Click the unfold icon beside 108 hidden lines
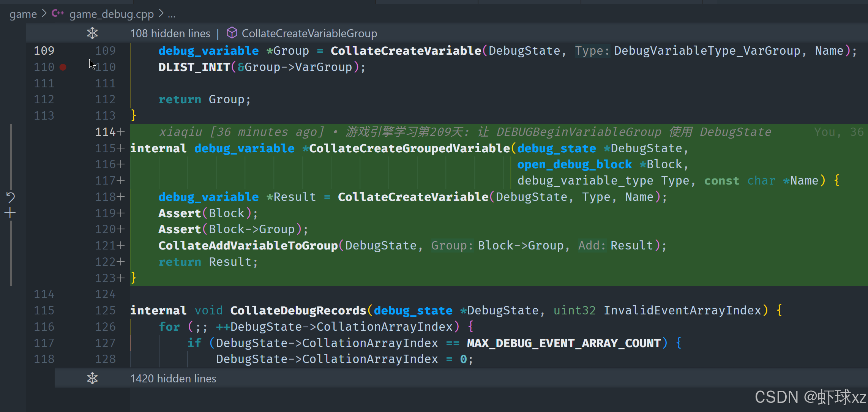Screen dimensions: 868x412 [92, 33]
